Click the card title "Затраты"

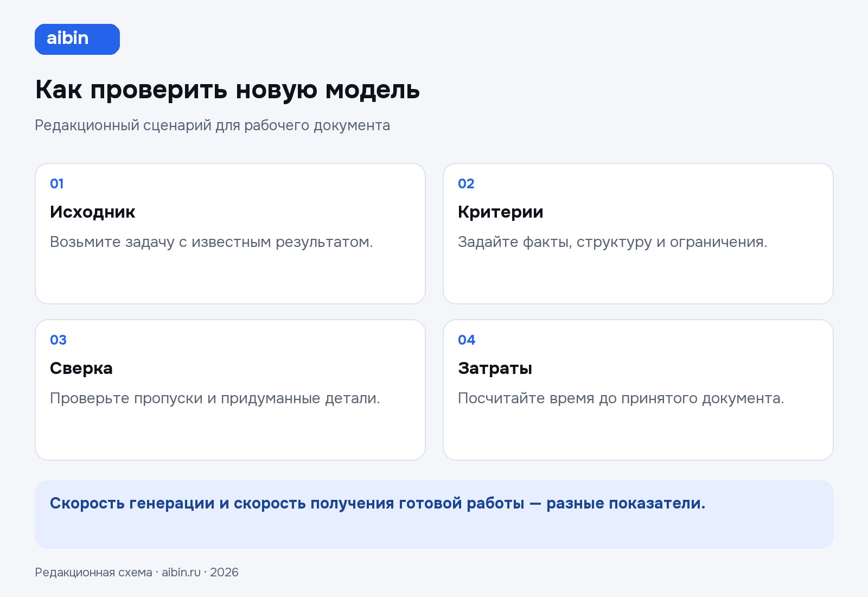495,369
